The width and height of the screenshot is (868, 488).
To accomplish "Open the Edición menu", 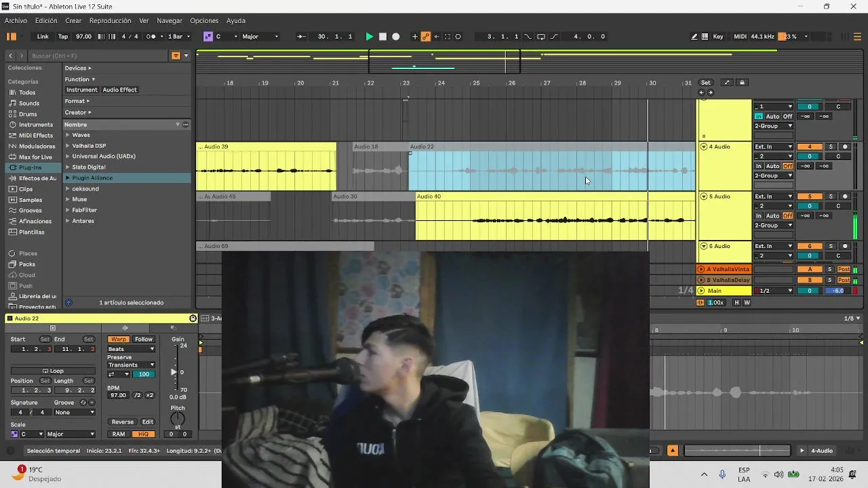I will coord(46,20).
